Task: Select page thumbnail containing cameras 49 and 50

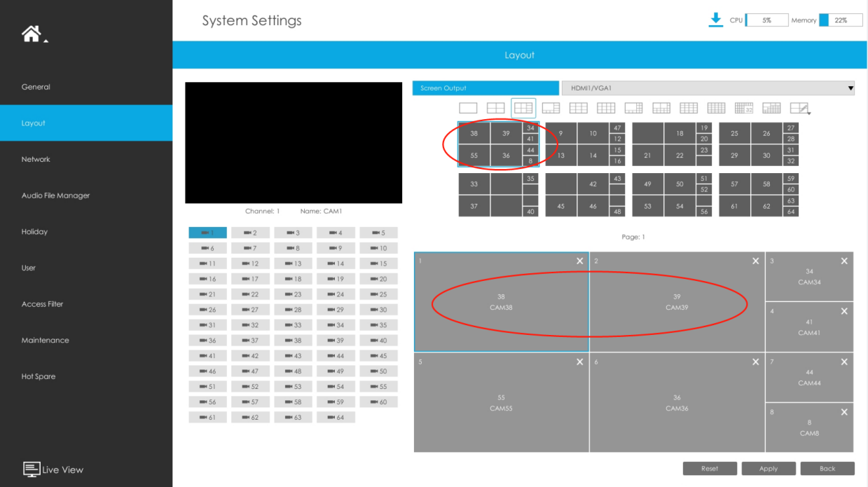Action: pos(672,195)
